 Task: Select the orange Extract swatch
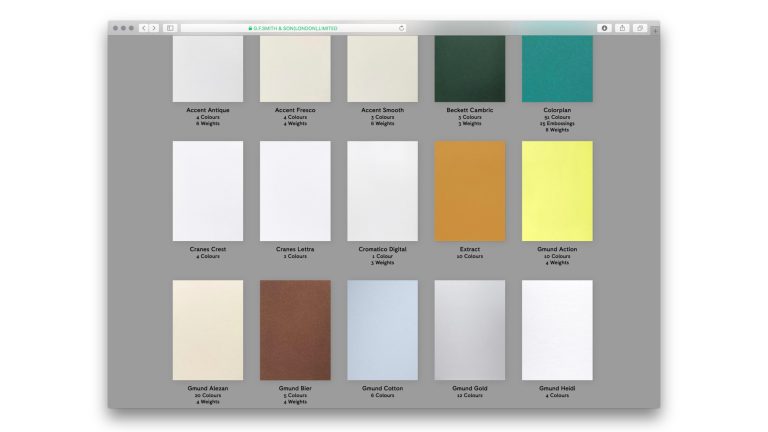(x=470, y=191)
